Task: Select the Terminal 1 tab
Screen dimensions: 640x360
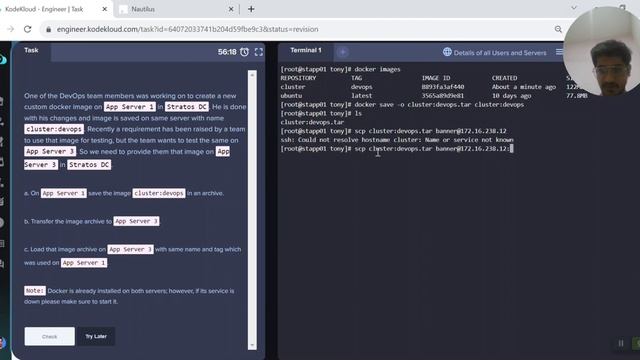Action: [306, 50]
